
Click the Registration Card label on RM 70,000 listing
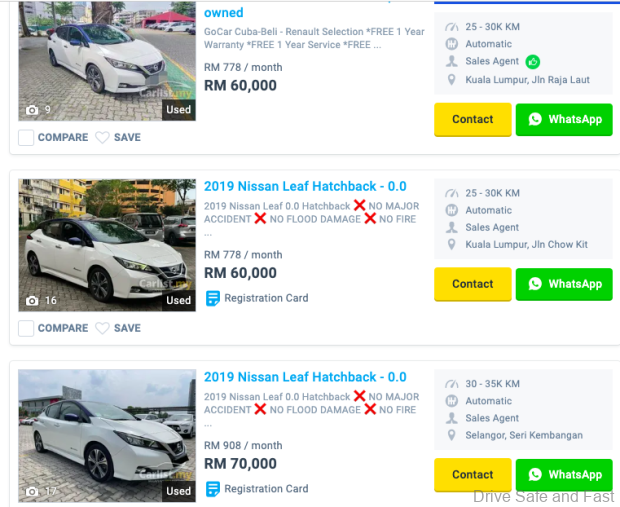click(266, 489)
